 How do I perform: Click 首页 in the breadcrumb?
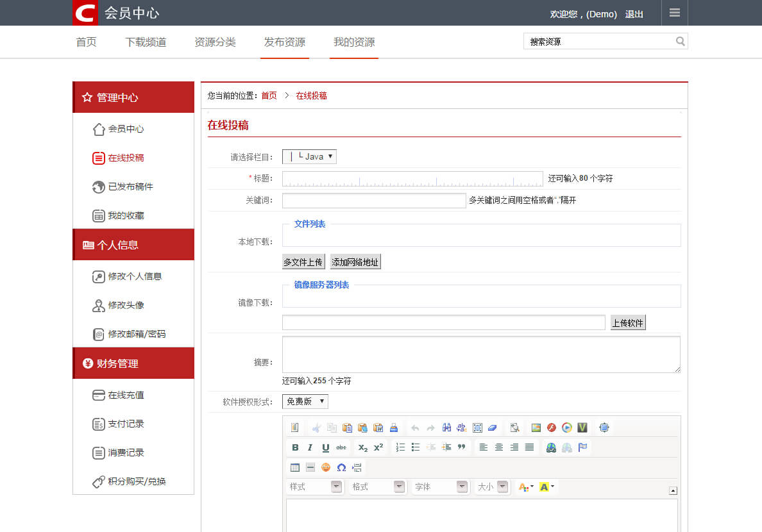(269, 96)
